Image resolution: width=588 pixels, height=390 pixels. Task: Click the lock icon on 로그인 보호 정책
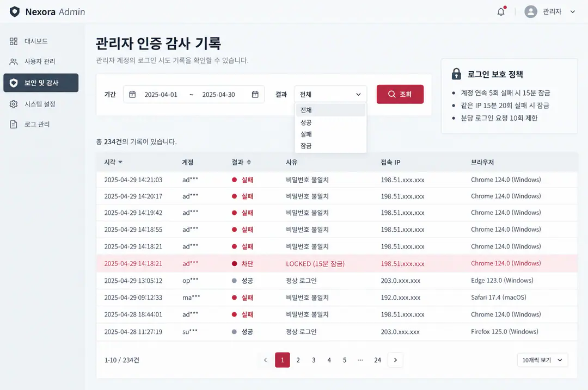[456, 74]
